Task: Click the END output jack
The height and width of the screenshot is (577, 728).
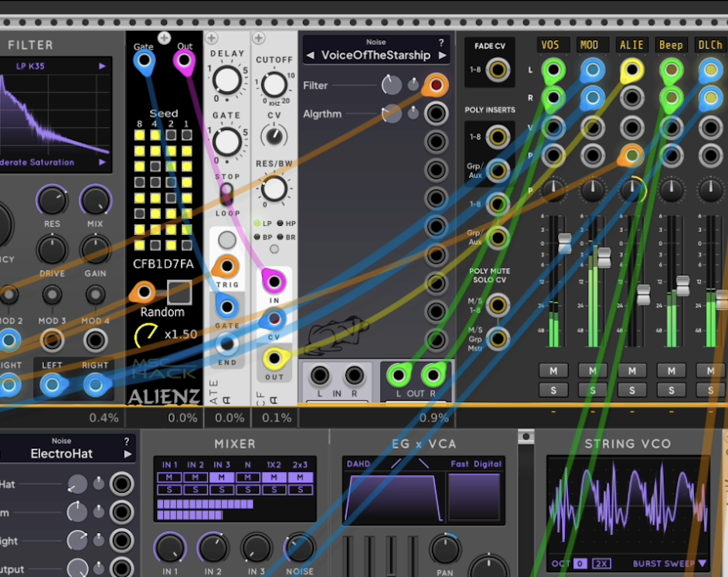Action: coord(226,344)
